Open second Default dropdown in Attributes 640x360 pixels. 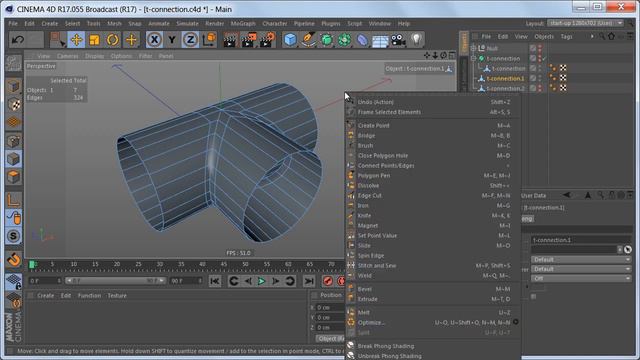pos(580,269)
